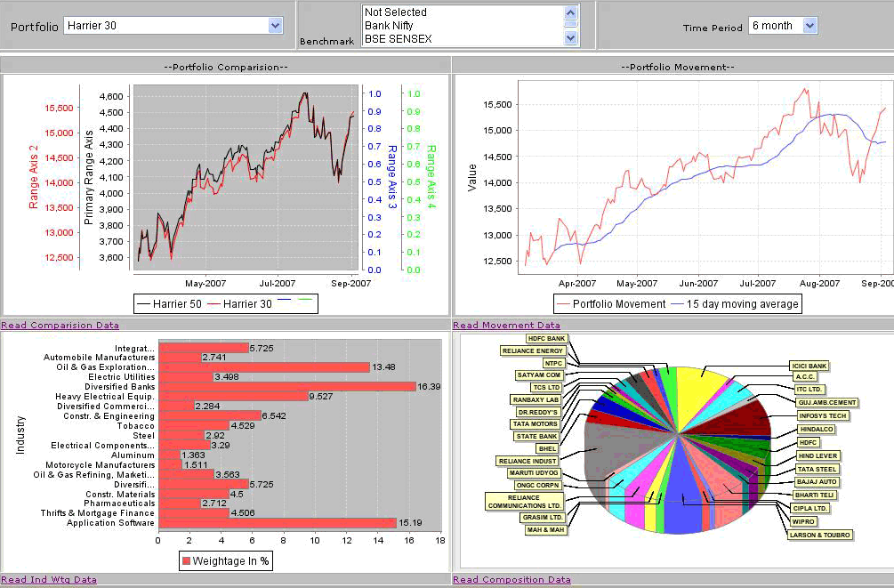
Task: Click the A.C.C. pie label
Action: pos(805,376)
